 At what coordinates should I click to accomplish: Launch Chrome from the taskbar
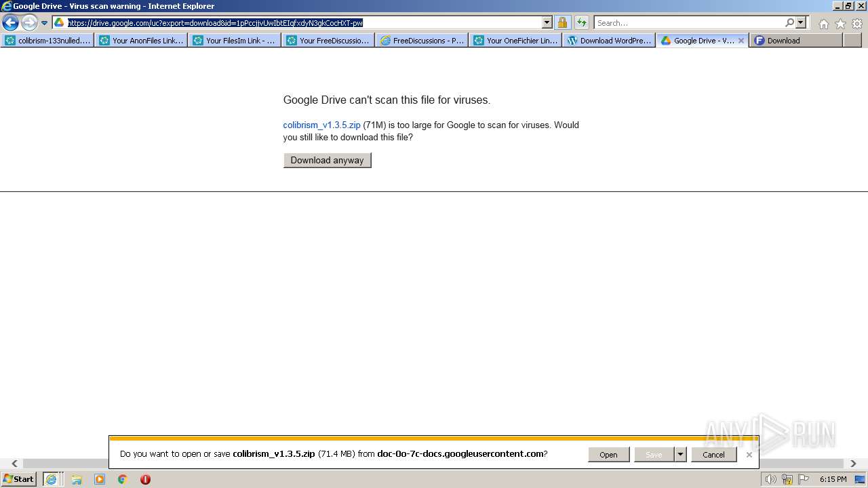coord(122,479)
